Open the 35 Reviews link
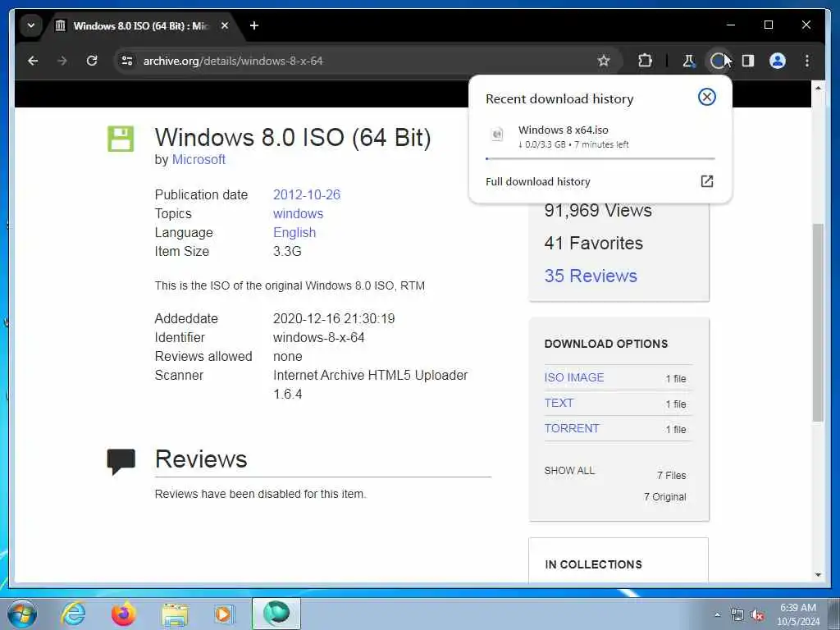The width and height of the screenshot is (840, 630). point(591,276)
